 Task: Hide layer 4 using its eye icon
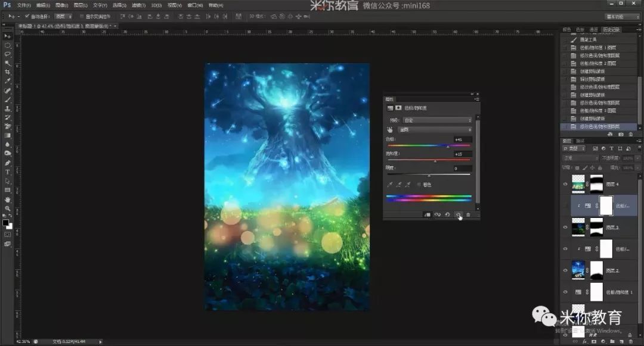pyautogui.click(x=565, y=184)
